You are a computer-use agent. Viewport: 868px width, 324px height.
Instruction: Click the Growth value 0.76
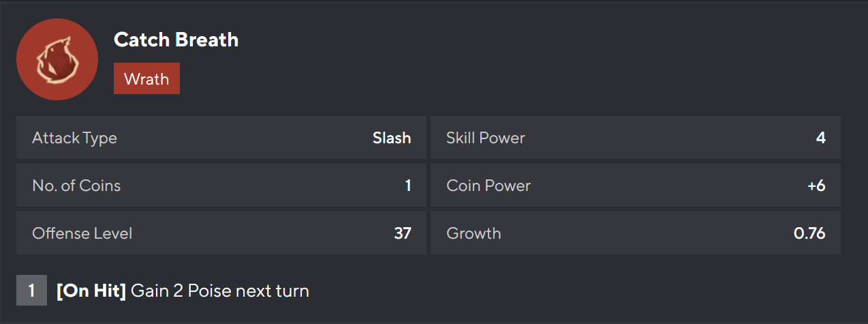coord(809,233)
